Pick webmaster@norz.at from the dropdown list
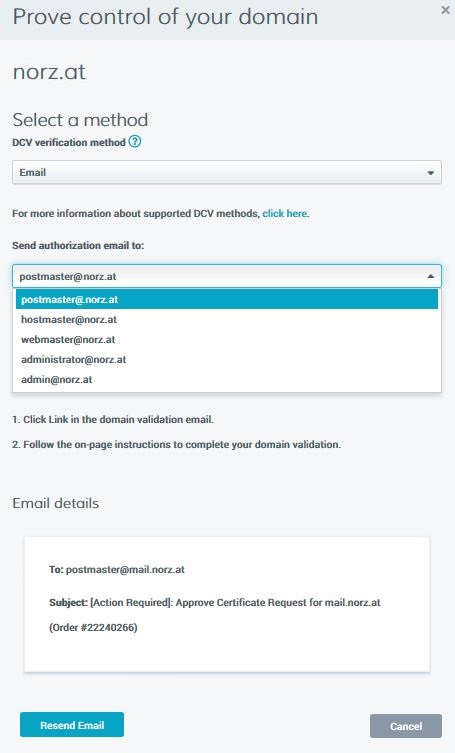This screenshot has width=455, height=753. pos(227,340)
